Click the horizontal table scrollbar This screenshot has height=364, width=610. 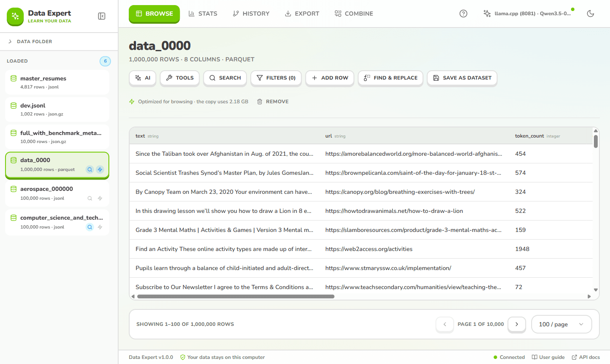[x=236, y=296]
